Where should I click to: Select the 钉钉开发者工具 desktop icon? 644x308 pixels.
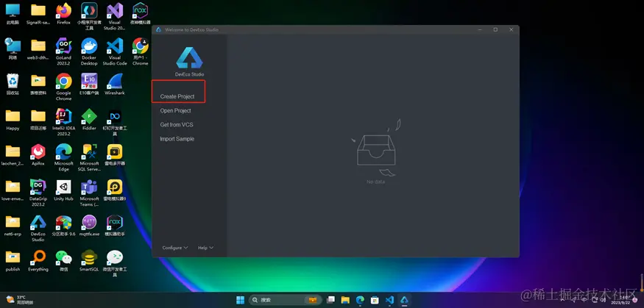[x=115, y=122]
